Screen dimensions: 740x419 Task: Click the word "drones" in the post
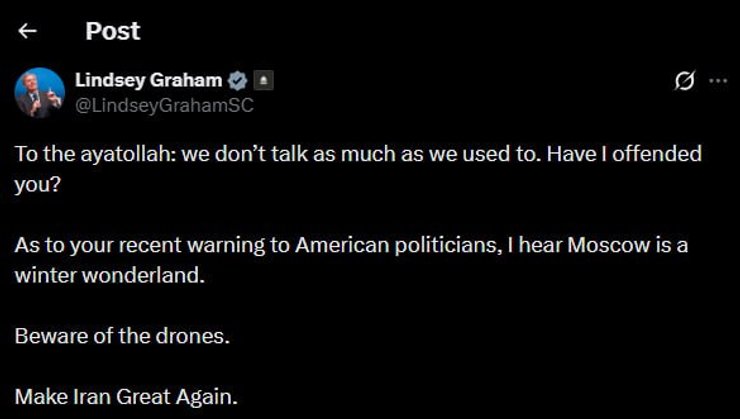coord(195,336)
